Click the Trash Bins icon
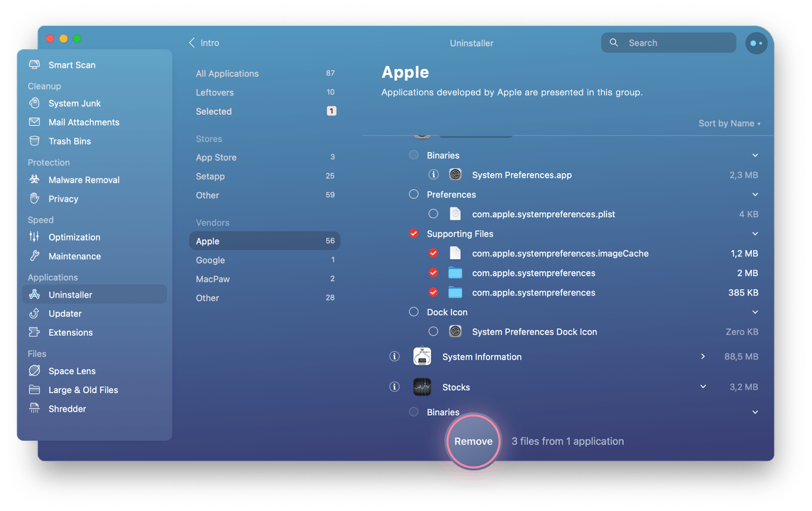Image resolution: width=812 pixels, height=511 pixels. coord(35,141)
